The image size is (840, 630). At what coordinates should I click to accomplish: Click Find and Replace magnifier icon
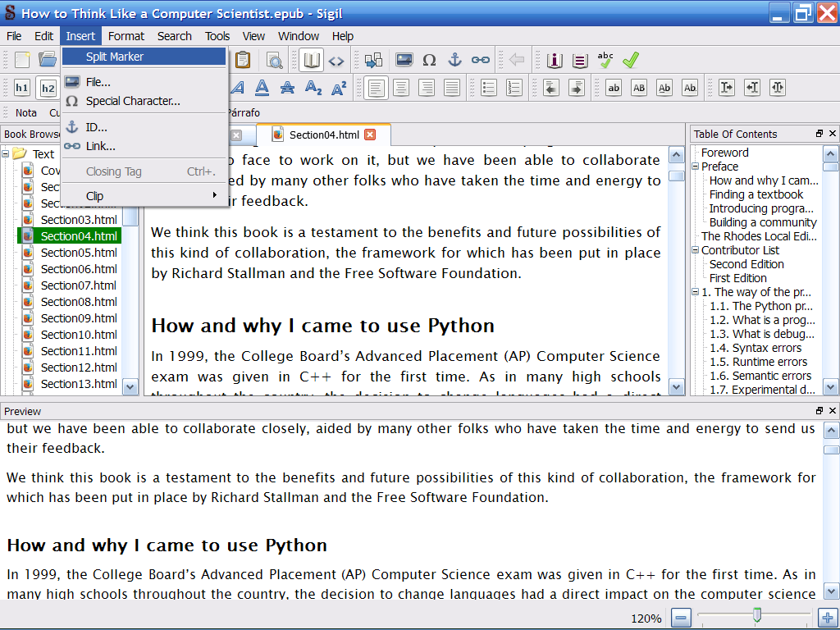tap(274, 60)
